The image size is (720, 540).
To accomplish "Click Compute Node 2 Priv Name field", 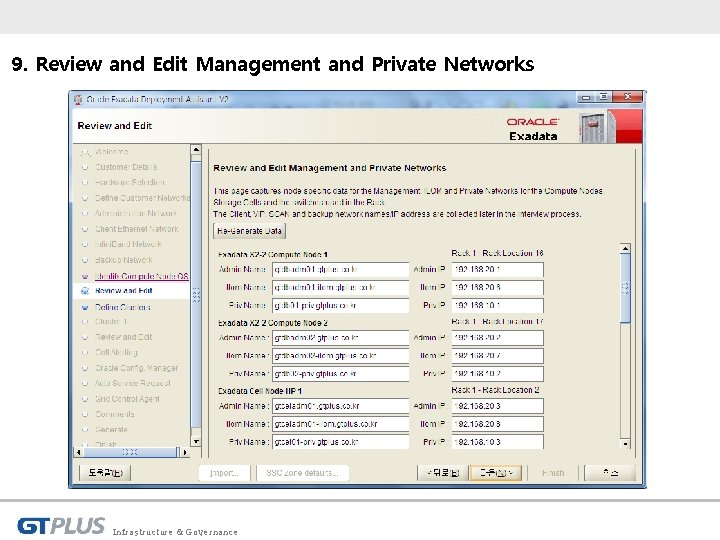I will click(340, 374).
